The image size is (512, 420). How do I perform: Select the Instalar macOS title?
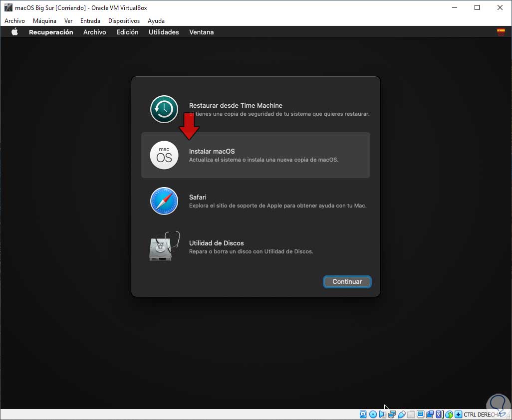(x=212, y=152)
